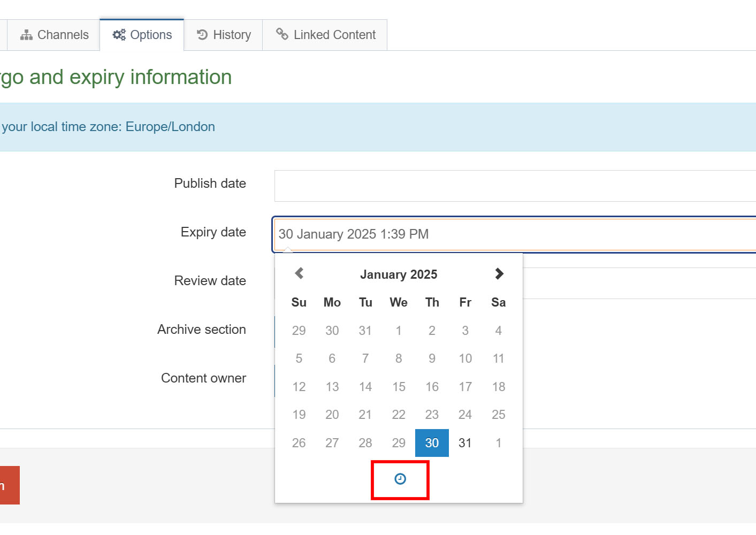
Task: Choose Sunday the 26th in calendar
Action: [299, 443]
